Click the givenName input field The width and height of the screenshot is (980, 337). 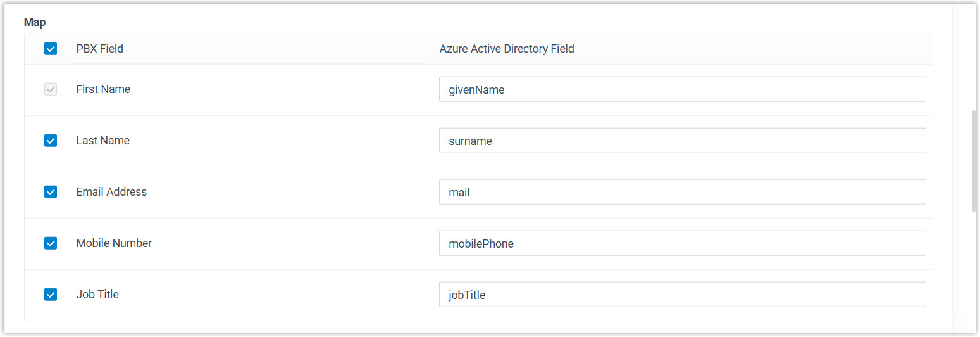pos(682,89)
